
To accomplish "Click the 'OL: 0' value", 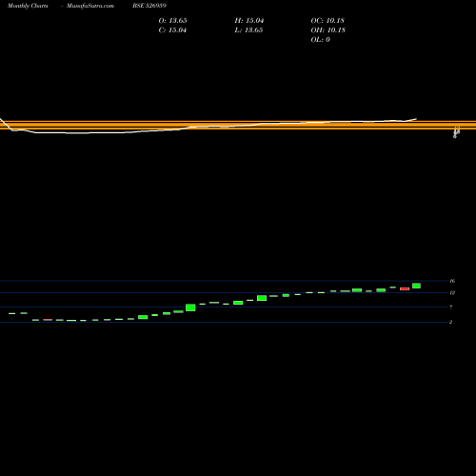I will [x=320, y=40].
